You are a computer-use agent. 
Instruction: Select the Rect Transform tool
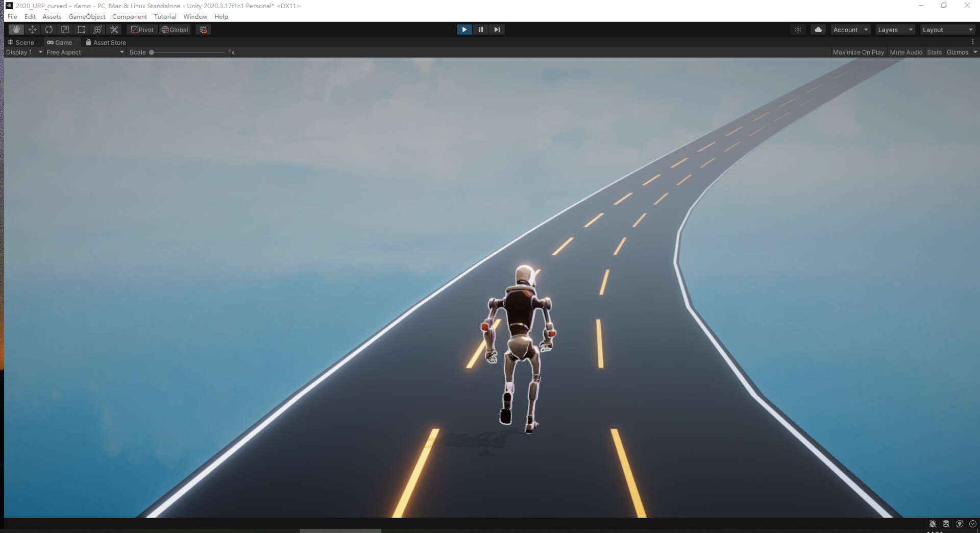pyautogui.click(x=81, y=30)
